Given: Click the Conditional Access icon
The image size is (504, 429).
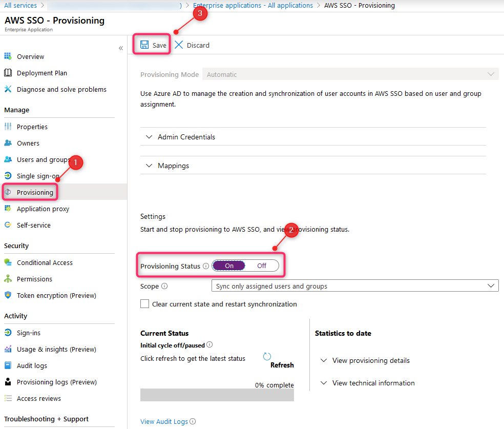Looking at the screenshot, I should [8, 262].
